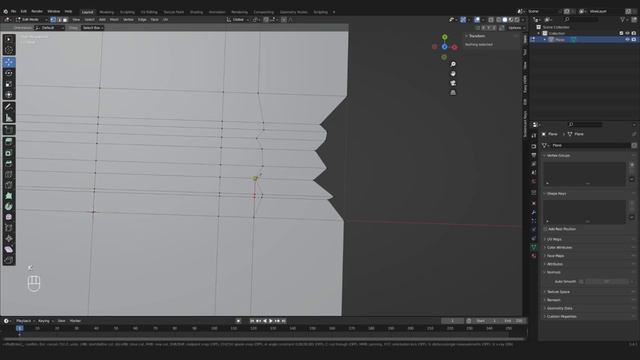The height and width of the screenshot is (360, 640).
Task: Expand the Geometry Data panel
Action: [x=559, y=308]
